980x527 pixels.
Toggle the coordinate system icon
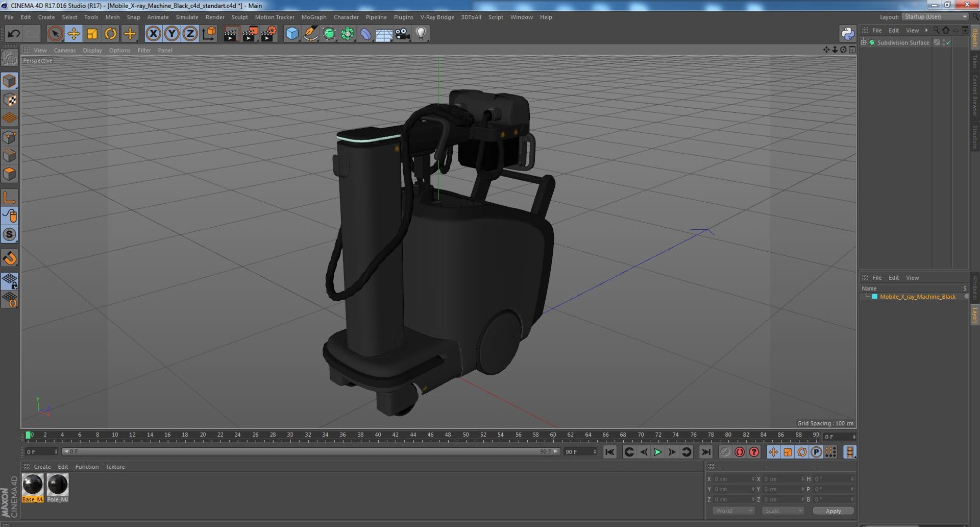[x=209, y=34]
